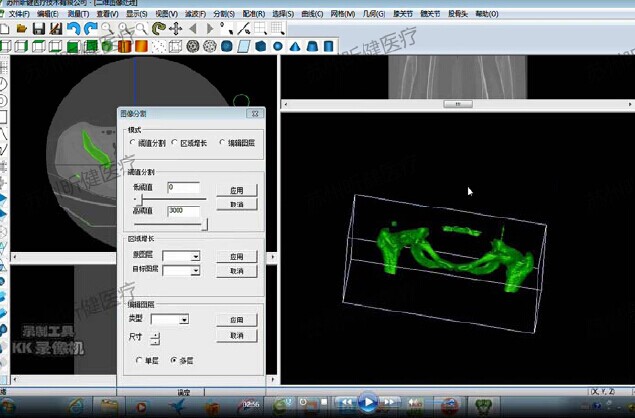Go to previous slice with left triangle
635x418 pixels.
point(193,29)
